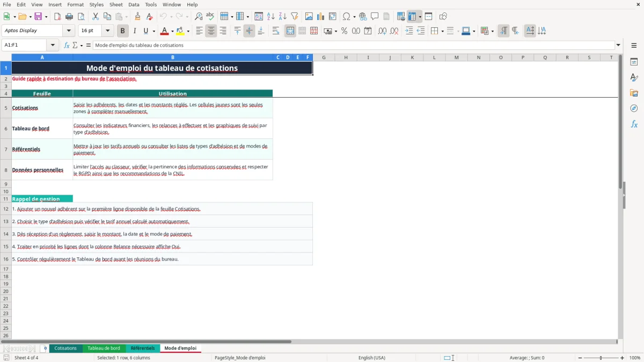Open the background color dropdown arrow
The height and width of the screenshot is (362, 644).
(188, 31)
